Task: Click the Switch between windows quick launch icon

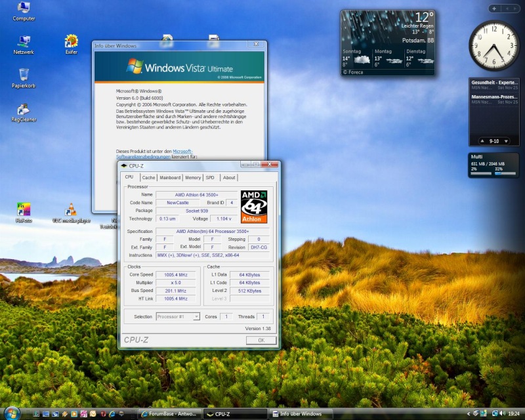Action: tap(55, 414)
